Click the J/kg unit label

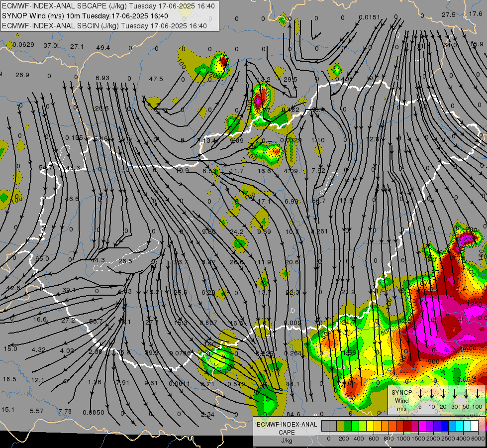(x=287, y=441)
